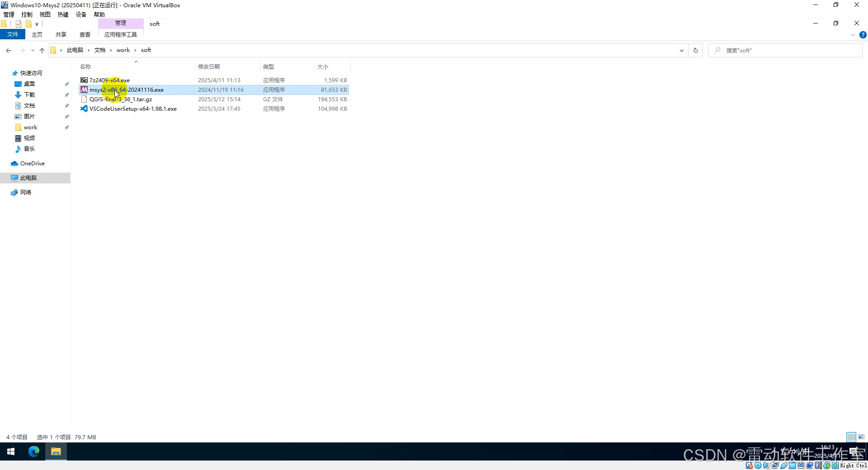Select the 7z2409-x64.exe file icon
The height and width of the screenshot is (470, 868).
[84, 80]
